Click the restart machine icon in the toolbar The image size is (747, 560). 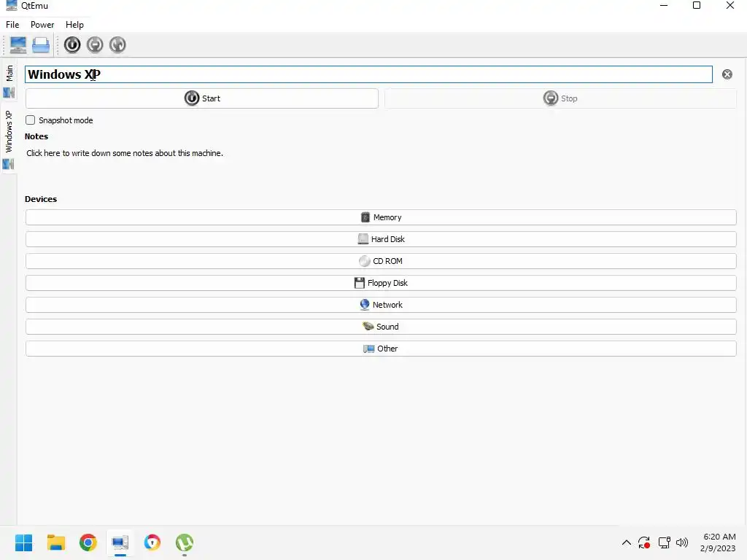pyautogui.click(x=117, y=44)
